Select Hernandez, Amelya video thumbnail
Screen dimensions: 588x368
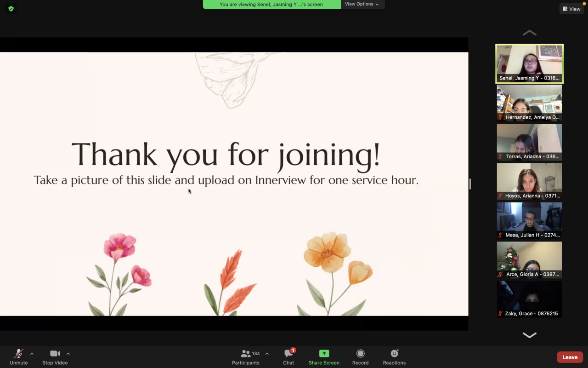(529, 103)
